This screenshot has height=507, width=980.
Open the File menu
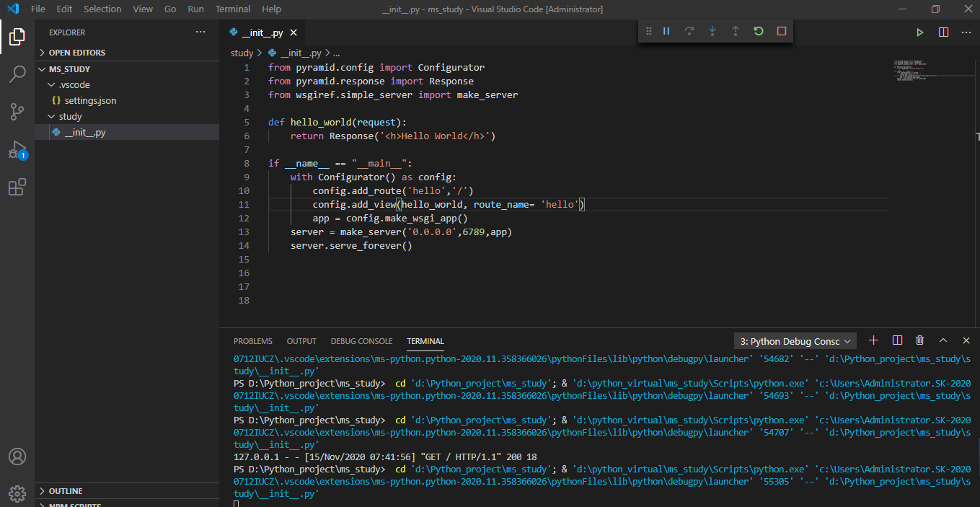38,9
